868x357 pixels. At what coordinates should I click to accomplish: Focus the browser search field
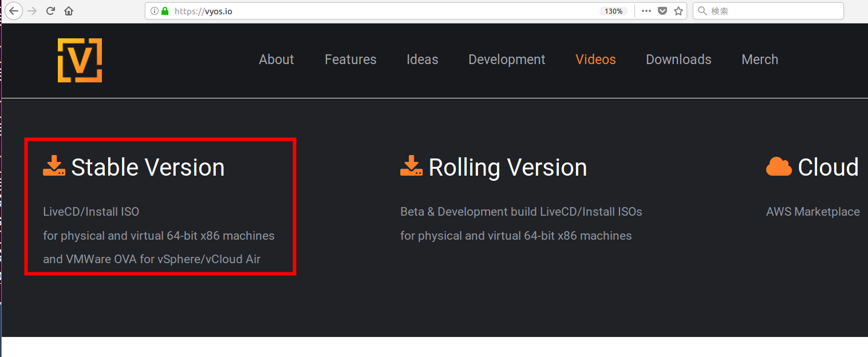coord(768,11)
